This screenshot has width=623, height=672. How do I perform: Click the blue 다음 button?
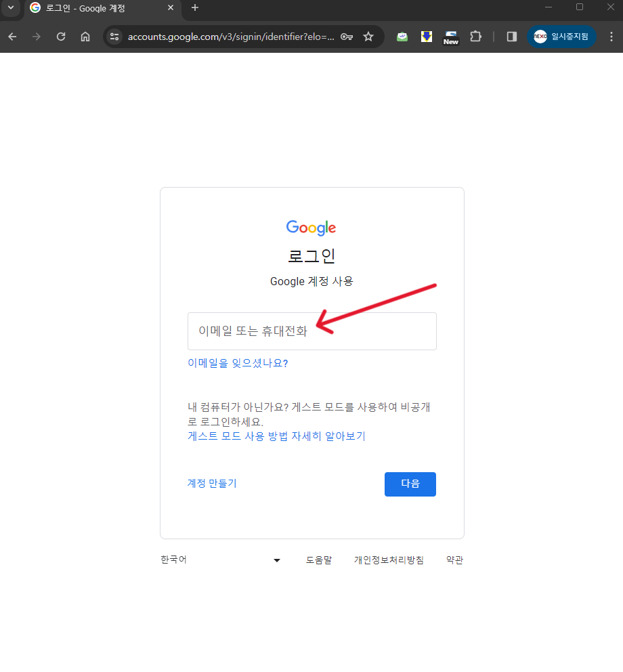click(410, 484)
